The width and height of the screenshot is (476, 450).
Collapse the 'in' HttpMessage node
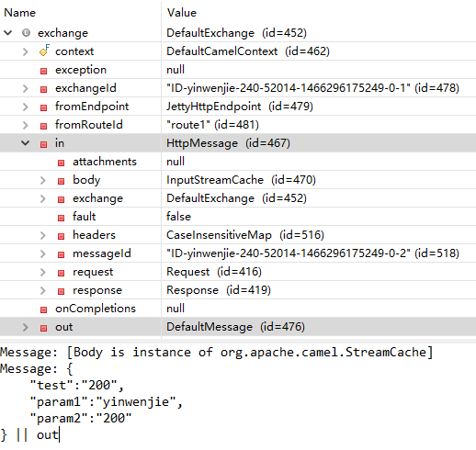coord(26,143)
